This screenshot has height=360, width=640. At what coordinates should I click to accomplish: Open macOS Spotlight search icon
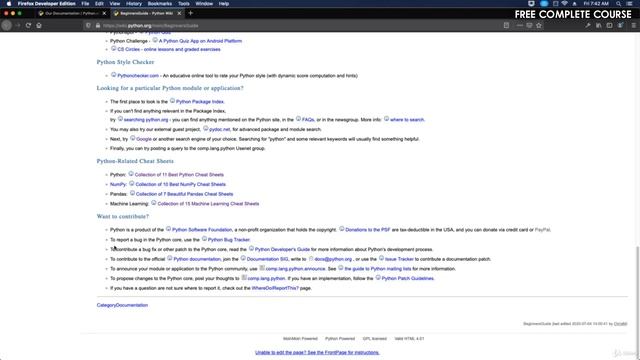tap(618, 4)
